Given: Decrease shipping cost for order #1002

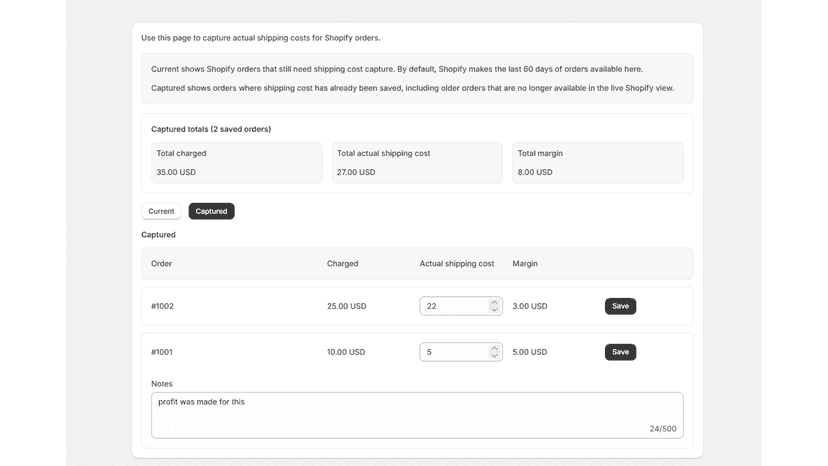Looking at the screenshot, I should pyautogui.click(x=494, y=310).
